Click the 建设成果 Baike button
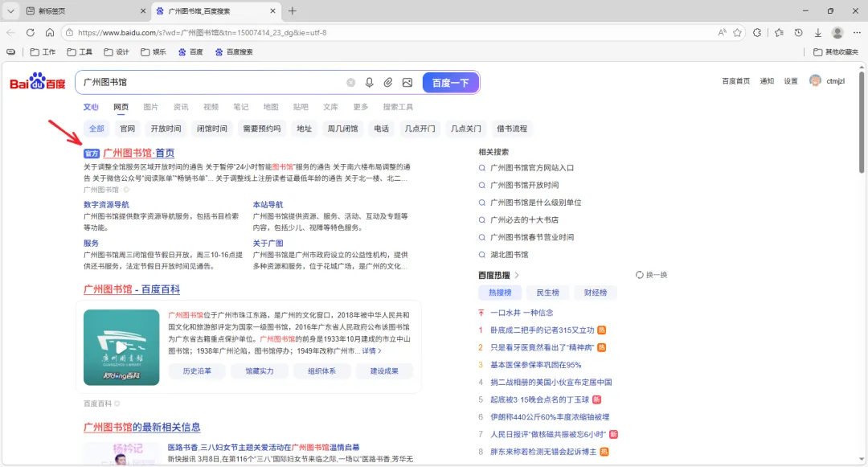The image size is (868, 467). [384, 371]
